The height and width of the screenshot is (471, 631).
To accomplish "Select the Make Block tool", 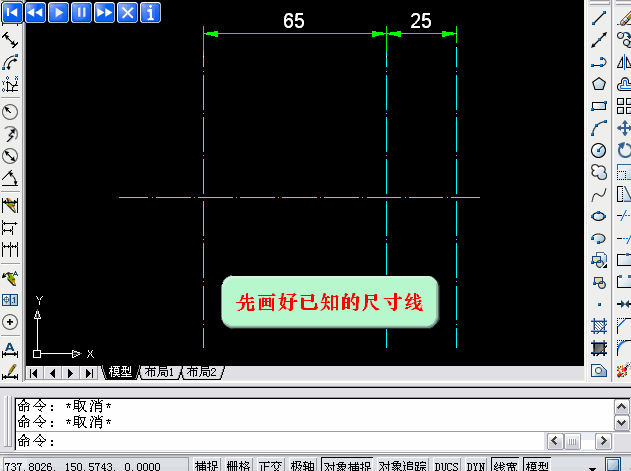I will (599, 282).
